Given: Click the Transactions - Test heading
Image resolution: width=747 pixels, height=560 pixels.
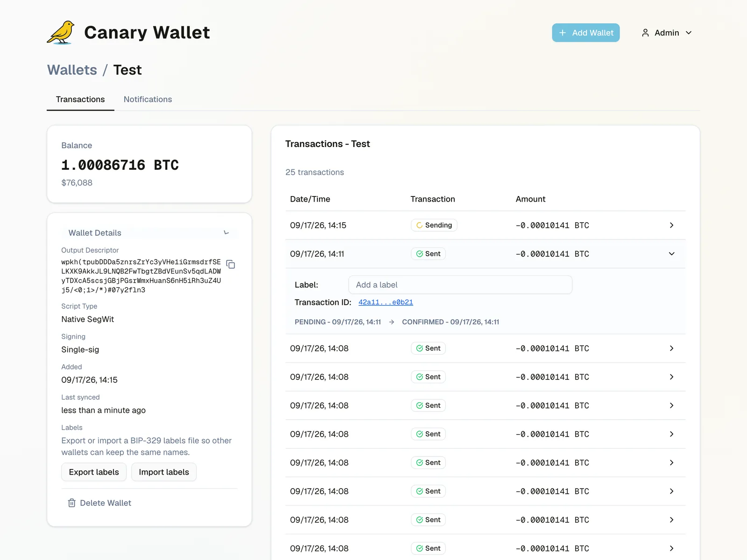Looking at the screenshot, I should point(328,144).
